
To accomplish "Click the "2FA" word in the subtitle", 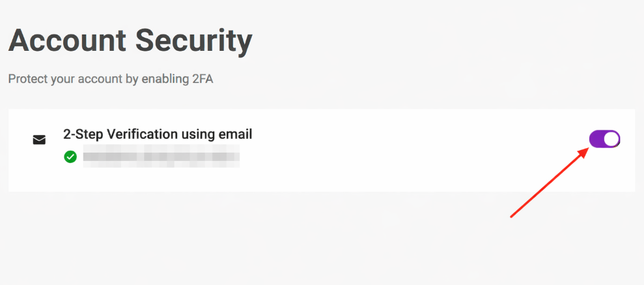I will (x=201, y=79).
